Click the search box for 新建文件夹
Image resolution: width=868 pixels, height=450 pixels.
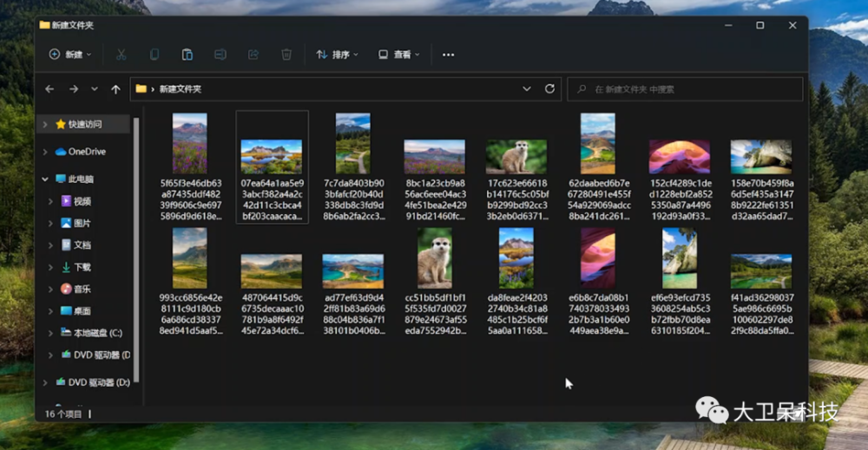point(686,88)
